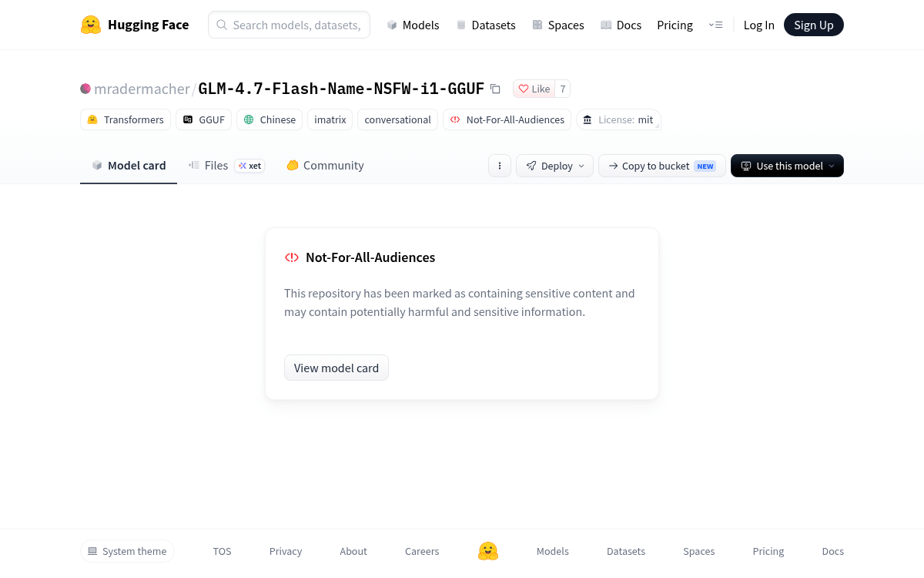Copy the model name with the copy icon

tap(495, 89)
